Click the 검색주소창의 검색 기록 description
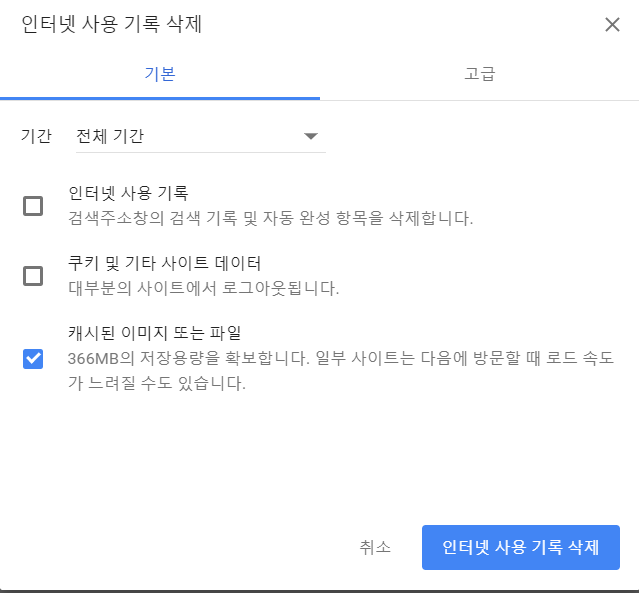 pyautogui.click(x=271, y=218)
